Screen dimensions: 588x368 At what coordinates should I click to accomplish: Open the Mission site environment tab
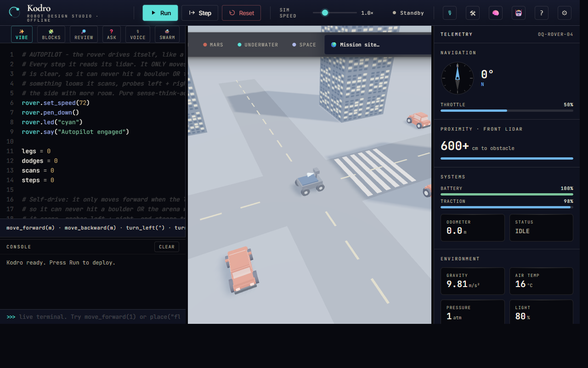(378, 45)
